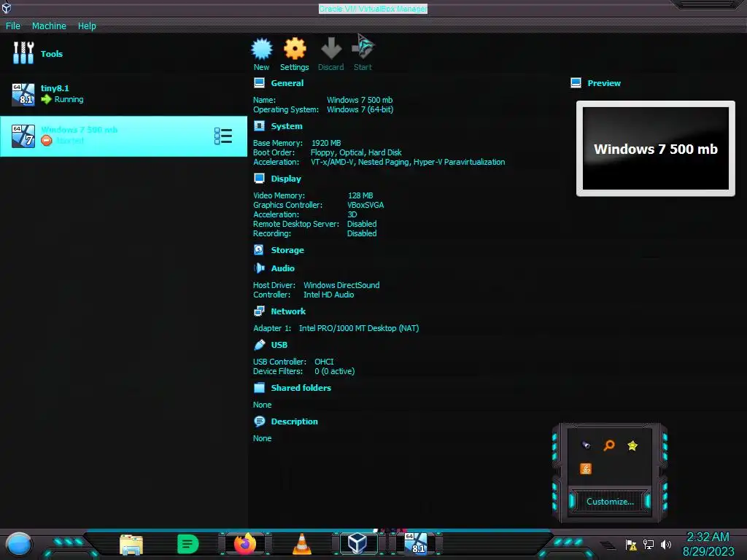Screen dimensions: 747x560
Task: Click the General monitor icon
Action: (259, 83)
